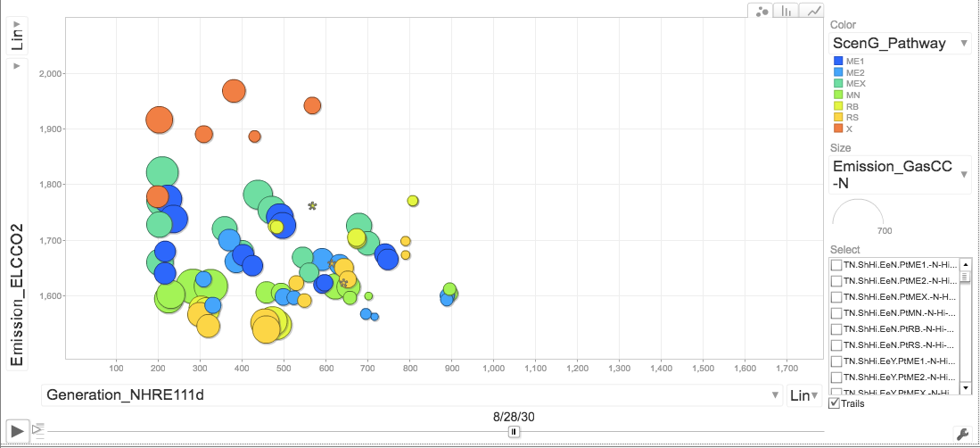Switch to the bubble chart view tab
This screenshot has width=980, height=448.
tap(761, 11)
